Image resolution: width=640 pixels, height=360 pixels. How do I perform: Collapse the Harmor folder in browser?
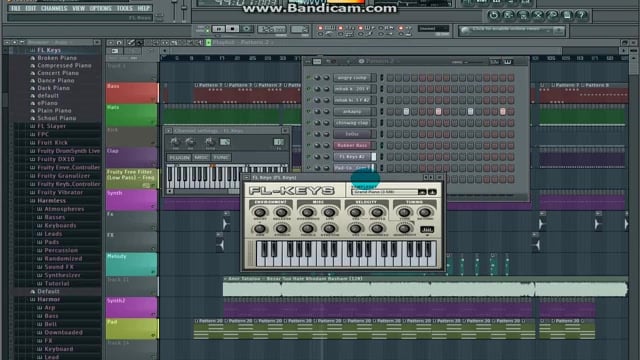[x=49, y=300]
